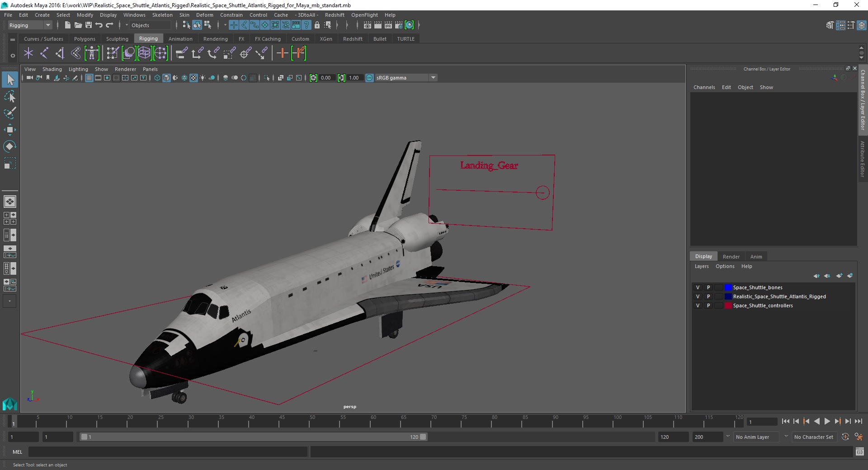
Task: Switch to the Render layer tab
Action: click(x=731, y=256)
